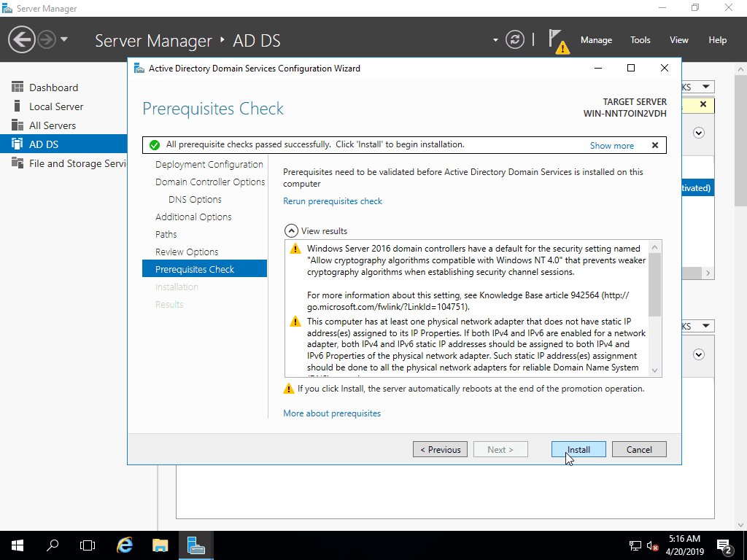Maximize the AD DS Configuration Wizard
Viewport: 747px width, 560px height.
click(631, 68)
